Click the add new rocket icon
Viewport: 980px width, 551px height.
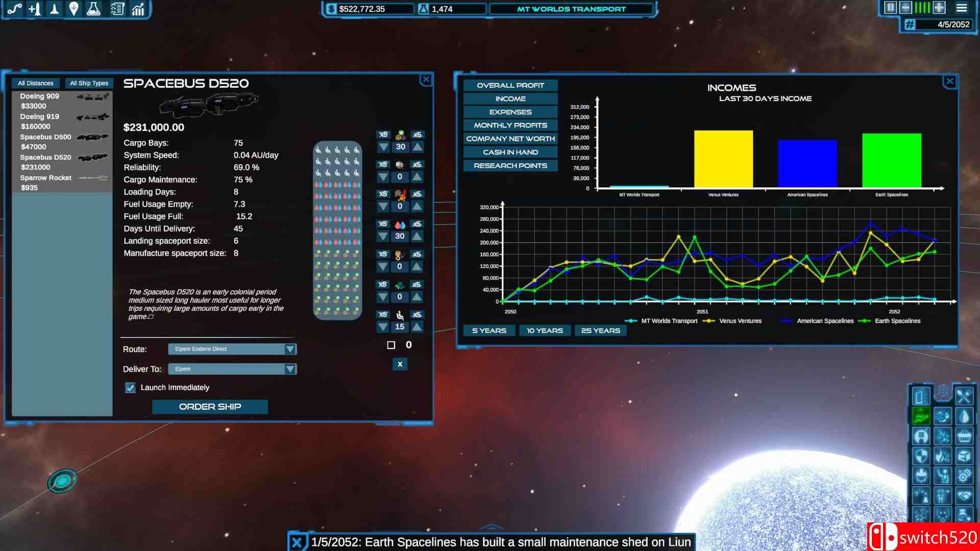34,9
